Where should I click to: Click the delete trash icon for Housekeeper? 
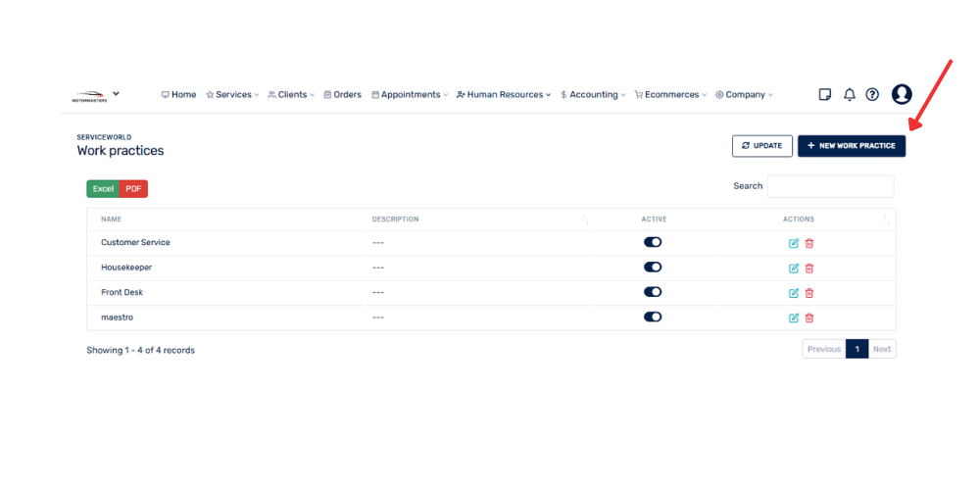(x=808, y=268)
